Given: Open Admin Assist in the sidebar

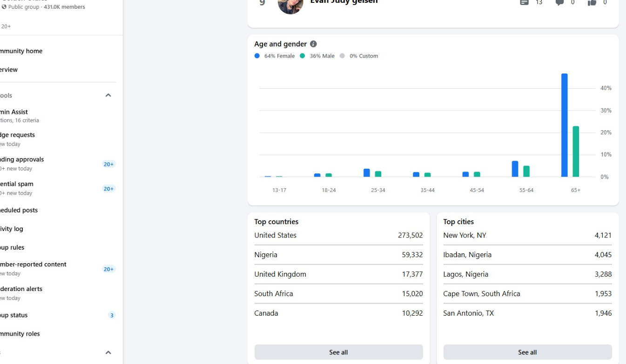Looking at the screenshot, I should 14,112.
